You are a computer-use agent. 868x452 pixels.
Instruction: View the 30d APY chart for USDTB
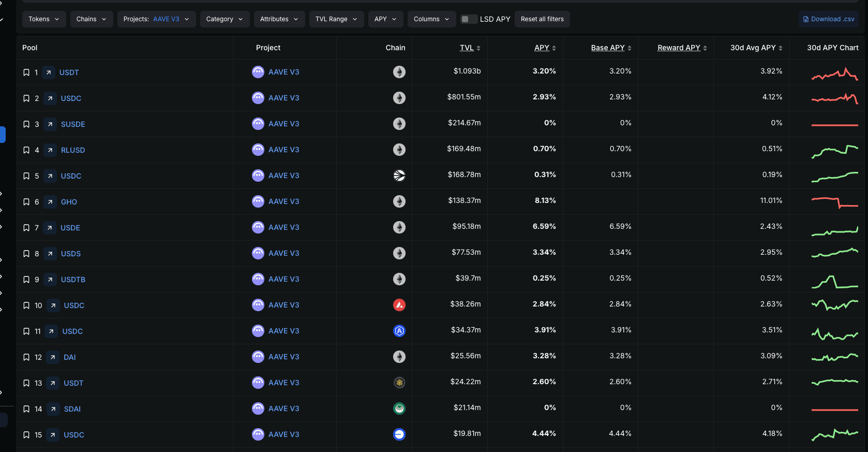[x=835, y=282]
